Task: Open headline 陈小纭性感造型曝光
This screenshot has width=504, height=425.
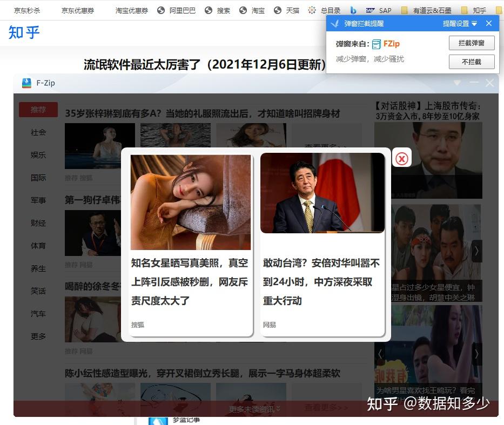Action: pos(203,373)
